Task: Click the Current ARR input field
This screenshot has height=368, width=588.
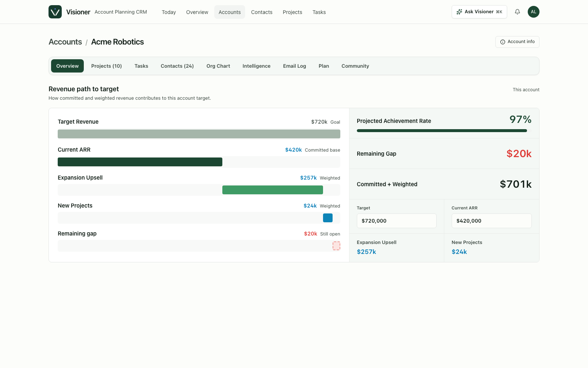Action: click(492, 221)
